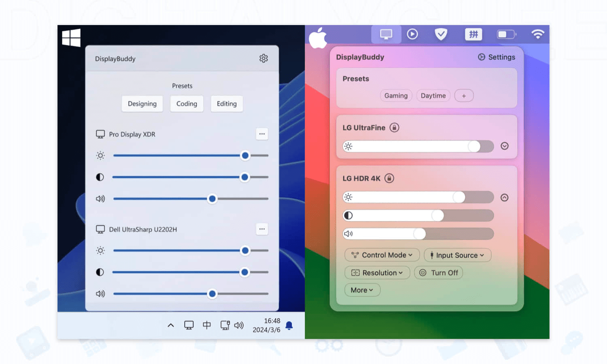This screenshot has width=607, height=364.
Task: Click the Windows Start button
Action: (x=71, y=37)
